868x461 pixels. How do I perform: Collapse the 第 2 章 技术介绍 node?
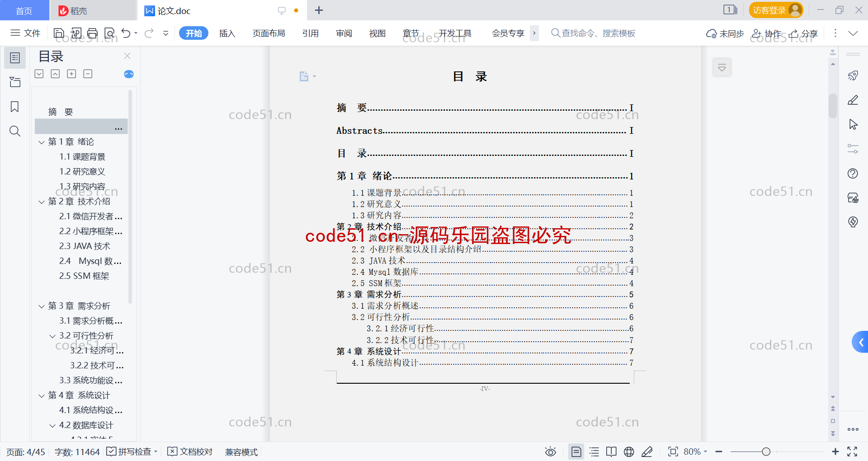[x=42, y=202]
